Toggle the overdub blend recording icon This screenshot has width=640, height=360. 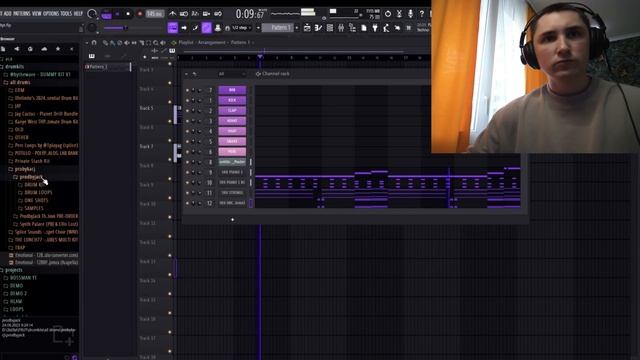[x=207, y=14]
